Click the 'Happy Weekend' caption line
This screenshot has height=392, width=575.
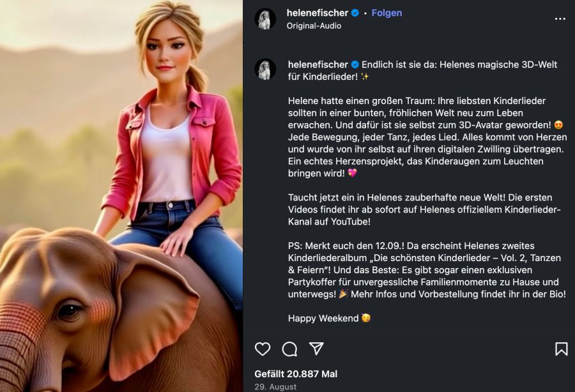[x=323, y=318]
